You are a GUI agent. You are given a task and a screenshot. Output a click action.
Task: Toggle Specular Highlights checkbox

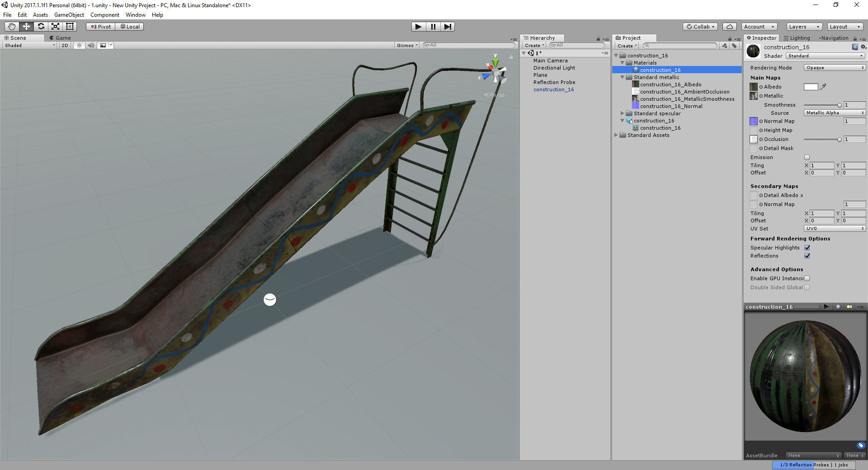807,248
